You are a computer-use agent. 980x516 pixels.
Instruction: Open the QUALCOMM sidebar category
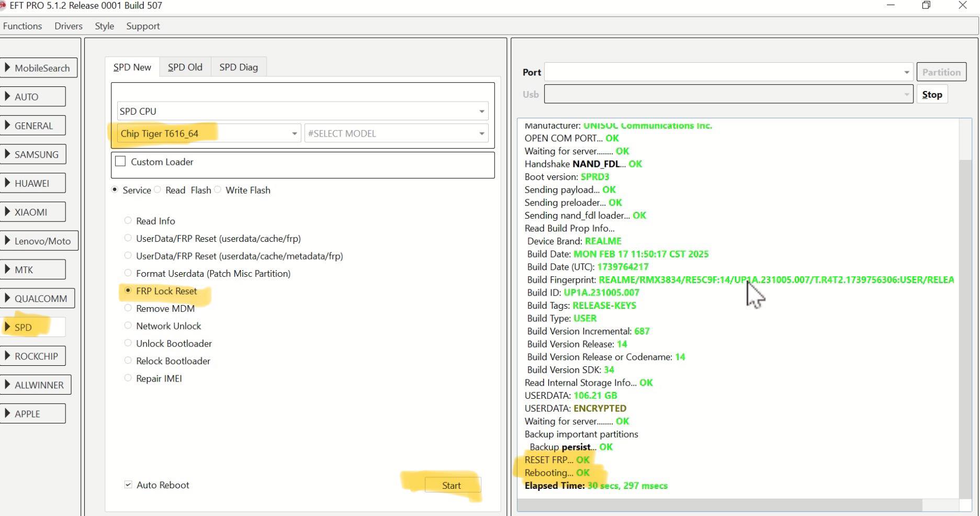click(x=37, y=298)
